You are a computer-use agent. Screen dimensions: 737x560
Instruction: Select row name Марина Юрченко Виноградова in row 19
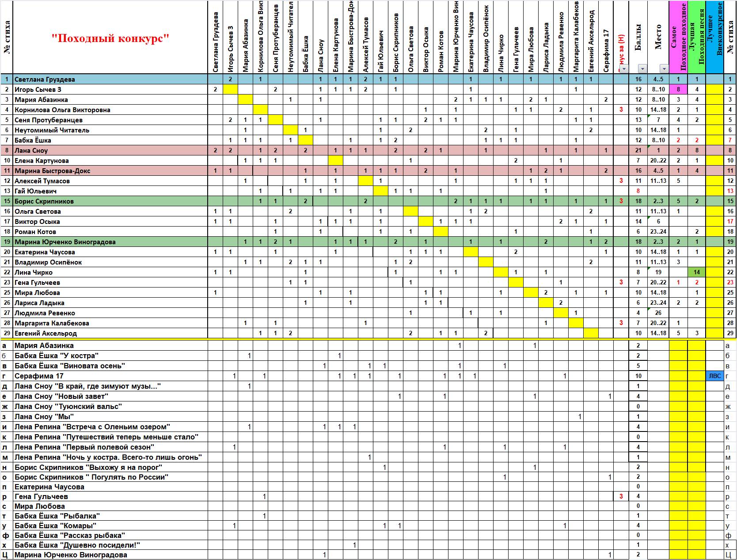(65, 242)
